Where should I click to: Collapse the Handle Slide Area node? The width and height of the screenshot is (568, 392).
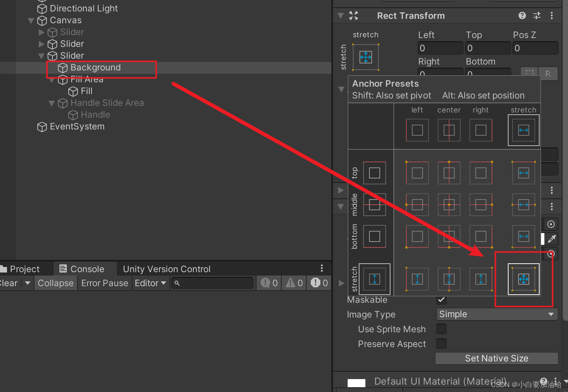52,103
